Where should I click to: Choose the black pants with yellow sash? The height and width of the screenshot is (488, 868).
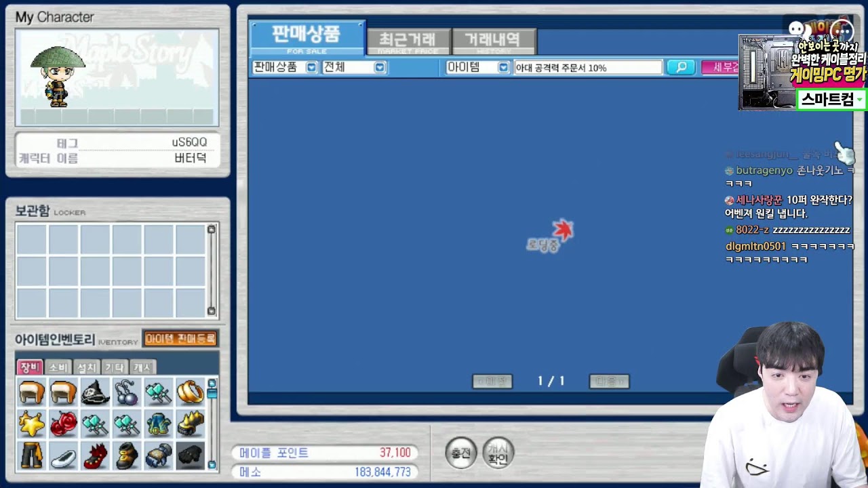point(31,455)
